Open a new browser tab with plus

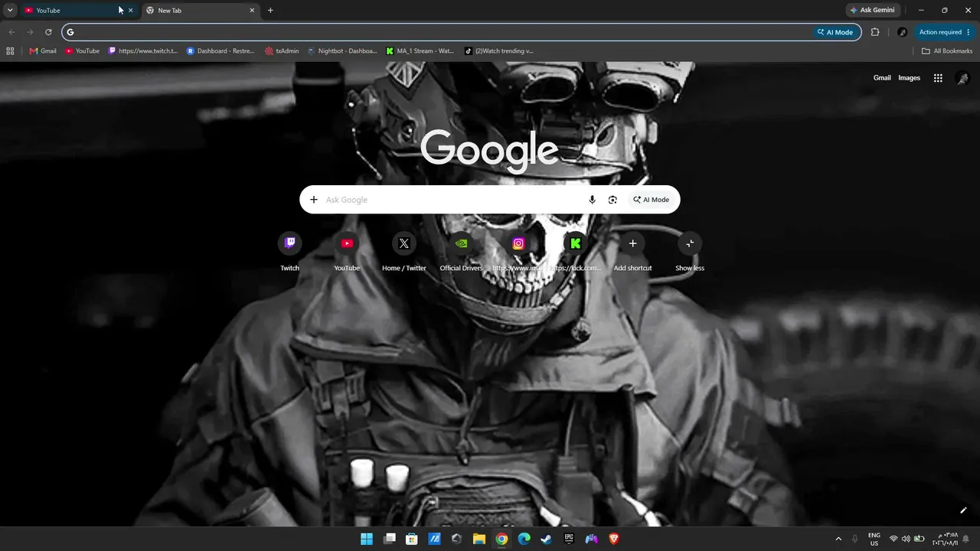[270, 11]
